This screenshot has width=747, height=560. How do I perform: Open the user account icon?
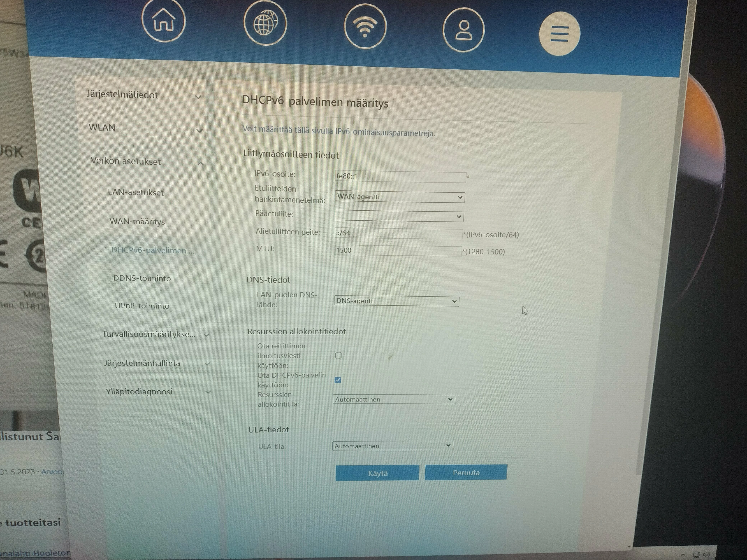pyautogui.click(x=463, y=30)
